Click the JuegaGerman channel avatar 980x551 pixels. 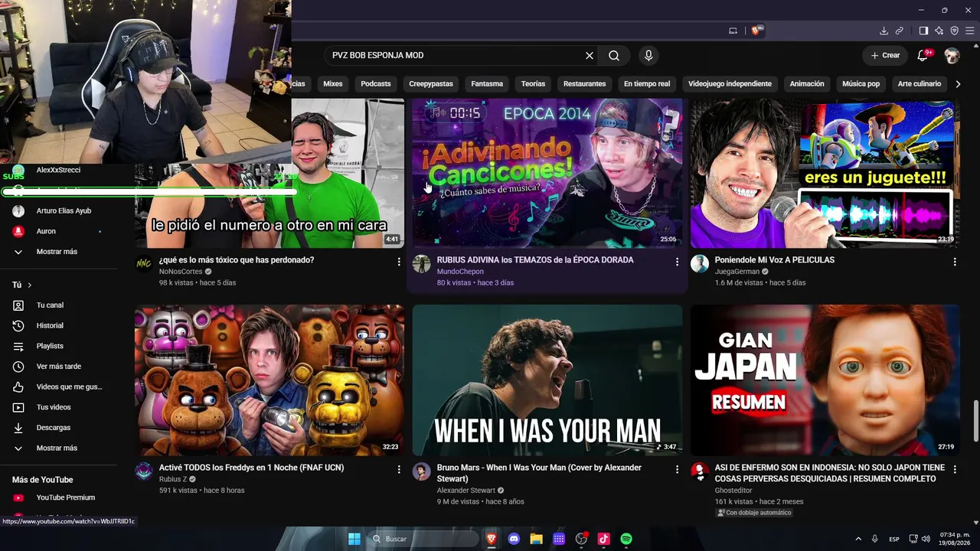700,264
